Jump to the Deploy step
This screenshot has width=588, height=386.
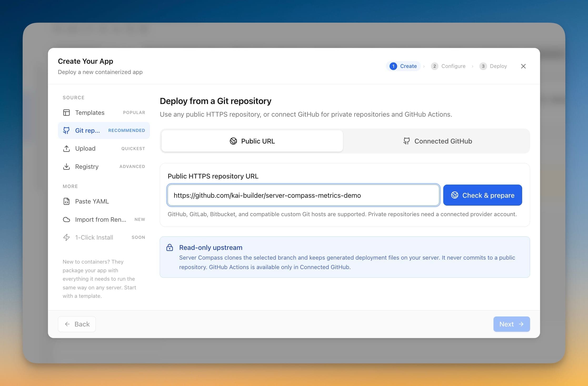tap(493, 66)
